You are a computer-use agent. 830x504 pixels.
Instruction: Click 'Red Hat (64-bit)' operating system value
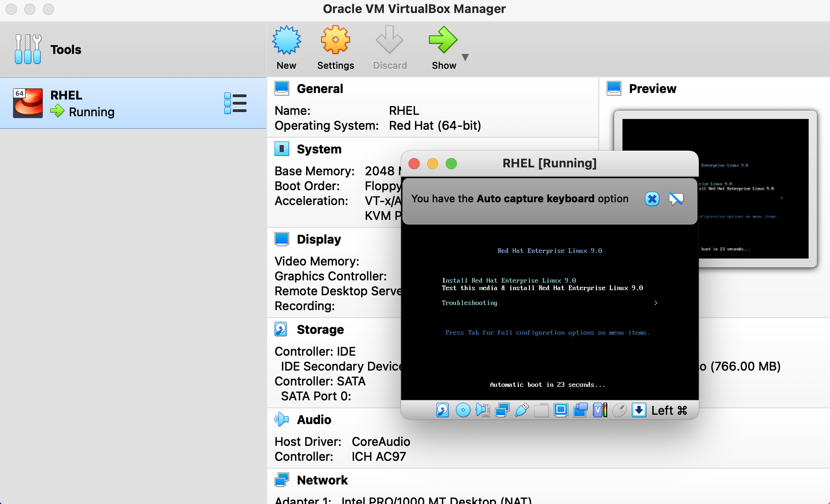(x=435, y=126)
